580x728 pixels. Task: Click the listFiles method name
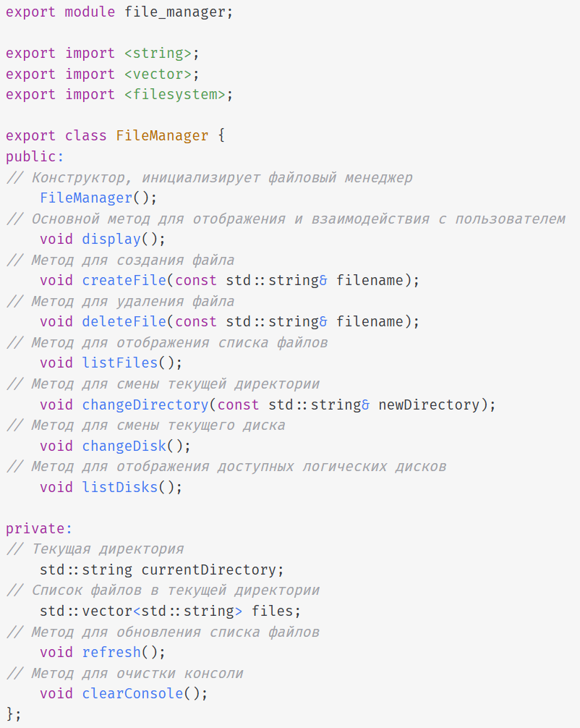[120, 363]
